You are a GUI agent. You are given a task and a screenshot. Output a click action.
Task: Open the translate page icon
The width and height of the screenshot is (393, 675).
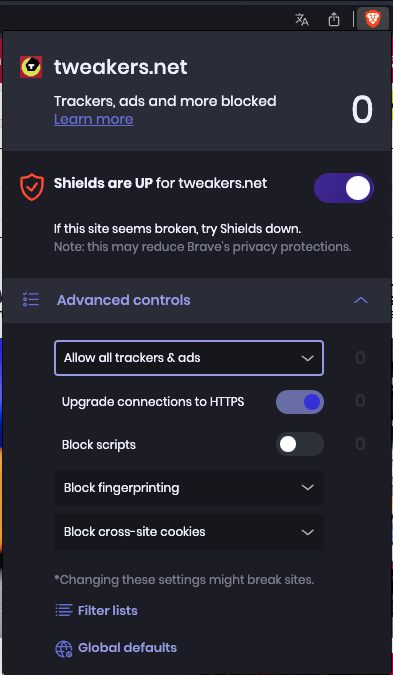coord(302,19)
